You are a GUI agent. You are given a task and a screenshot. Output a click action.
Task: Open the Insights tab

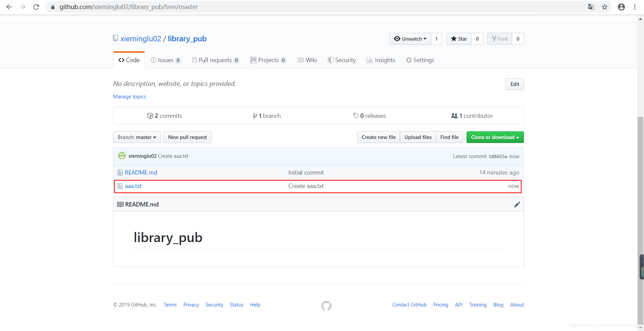click(381, 60)
